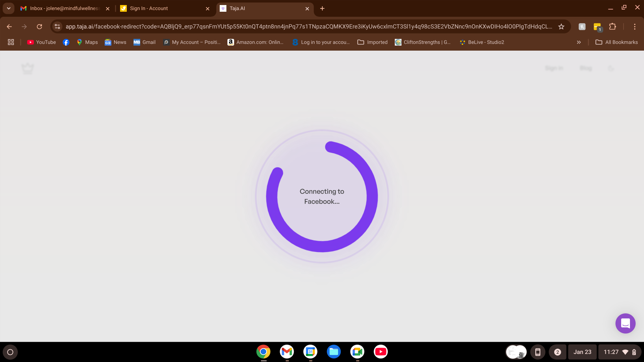Image resolution: width=644 pixels, height=362 pixels.
Task: Click the purple chat support bubble
Action: [x=625, y=323]
